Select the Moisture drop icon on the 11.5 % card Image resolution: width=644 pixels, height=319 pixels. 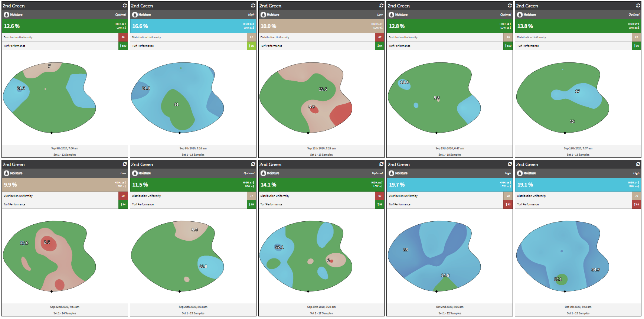tap(135, 173)
